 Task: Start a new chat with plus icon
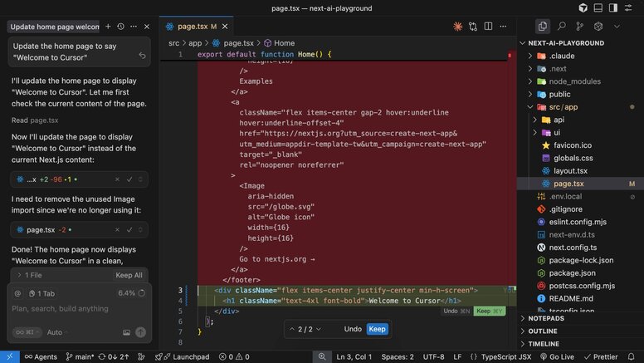click(x=108, y=27)
